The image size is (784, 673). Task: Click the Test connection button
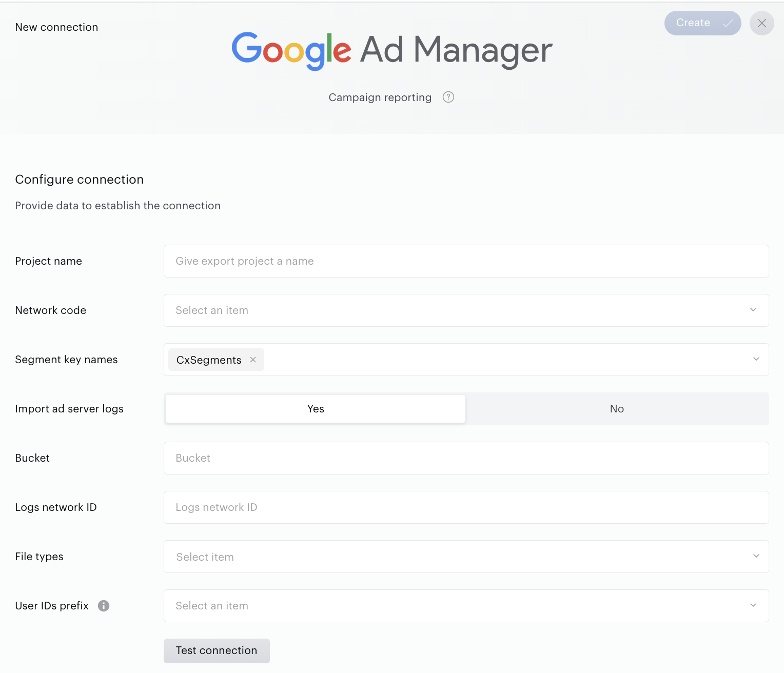(217, 650)
